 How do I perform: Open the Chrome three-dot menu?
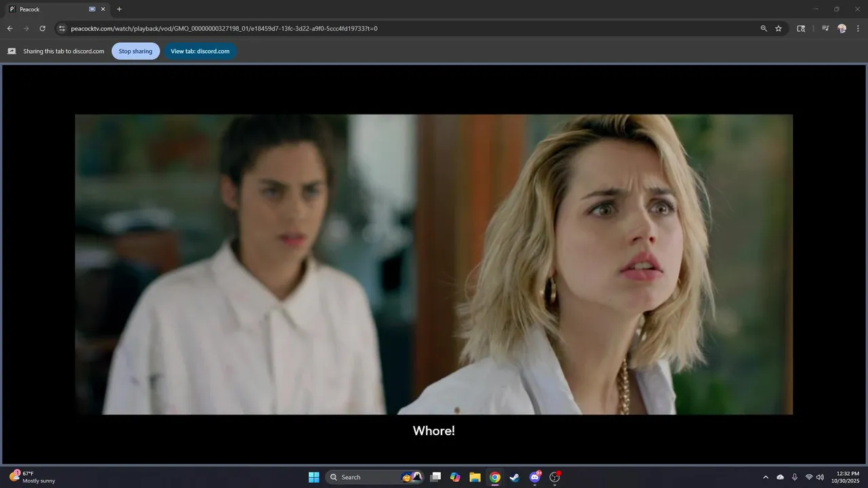coord(858,28)
